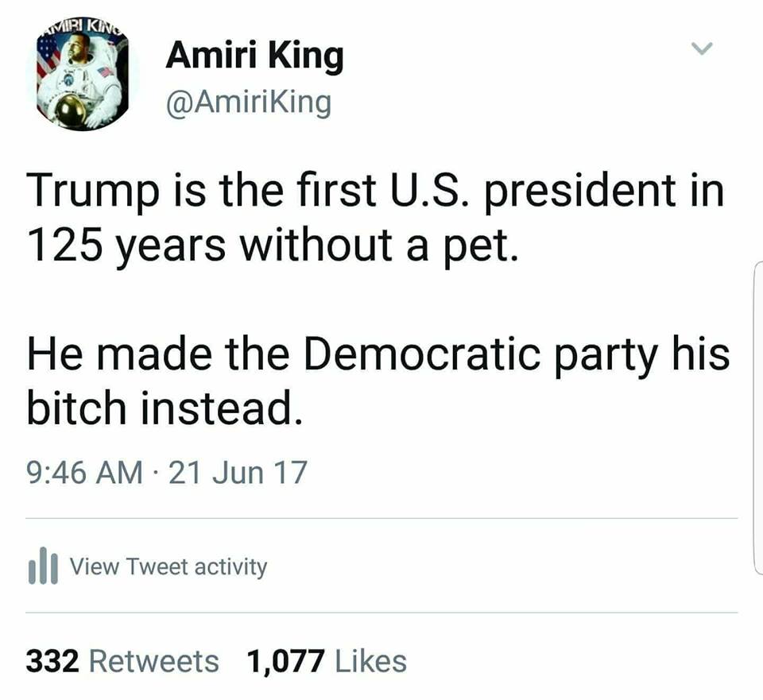Open the tweet options chevron menu
763x700 pixels.
click(699, 49)
